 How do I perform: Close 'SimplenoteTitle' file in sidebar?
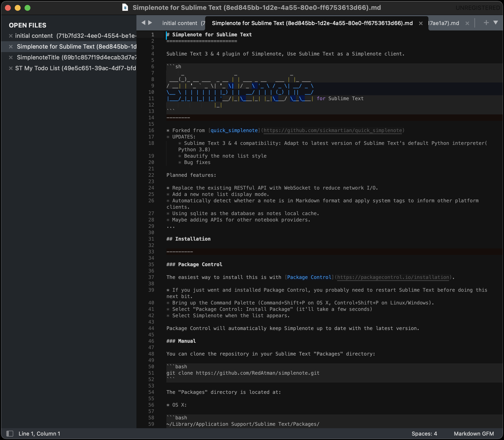point(11,57)
